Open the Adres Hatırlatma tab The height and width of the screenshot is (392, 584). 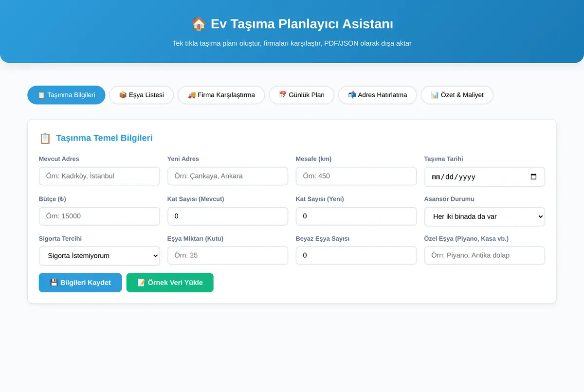tap(377, 95)
